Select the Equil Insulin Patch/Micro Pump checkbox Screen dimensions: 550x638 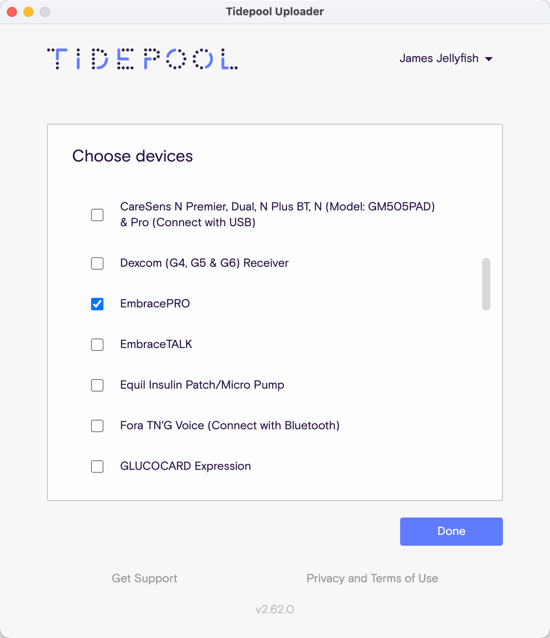pyautogui.click(x=97, y=385)
